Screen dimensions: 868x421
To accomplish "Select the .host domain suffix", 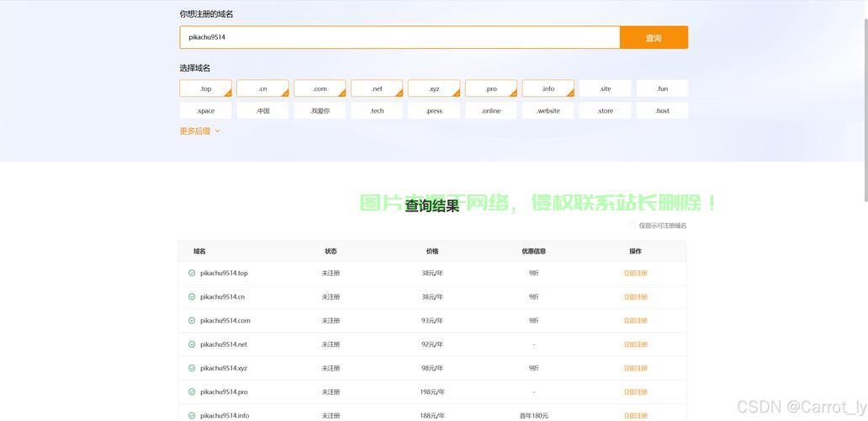I will click(x=662, y=111).
